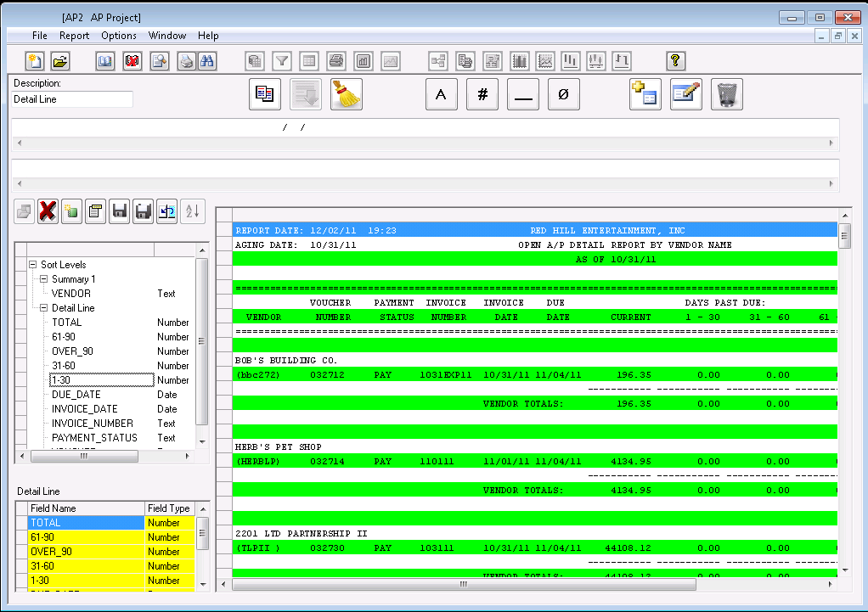Click the new template plus icon
Image resolution: width=868 pixels, height=612 pixels.
tap(645, 94)
